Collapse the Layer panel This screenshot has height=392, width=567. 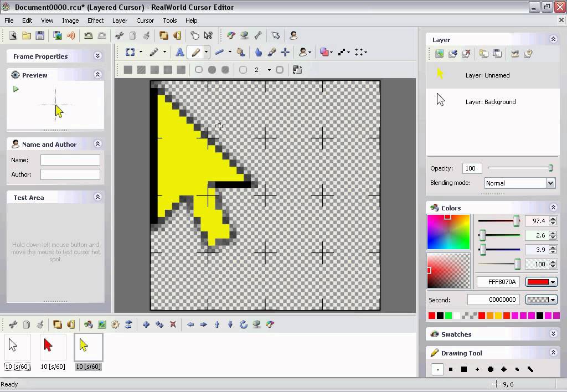tap(553, 39)
